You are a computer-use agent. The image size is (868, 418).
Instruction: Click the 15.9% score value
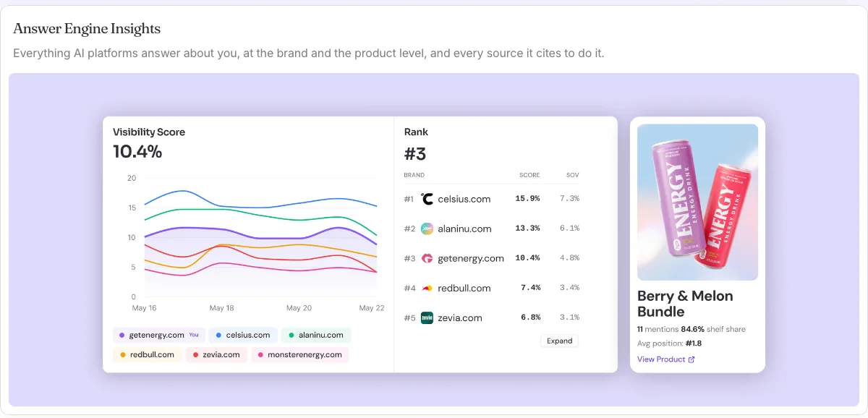[x=527, y=199]
